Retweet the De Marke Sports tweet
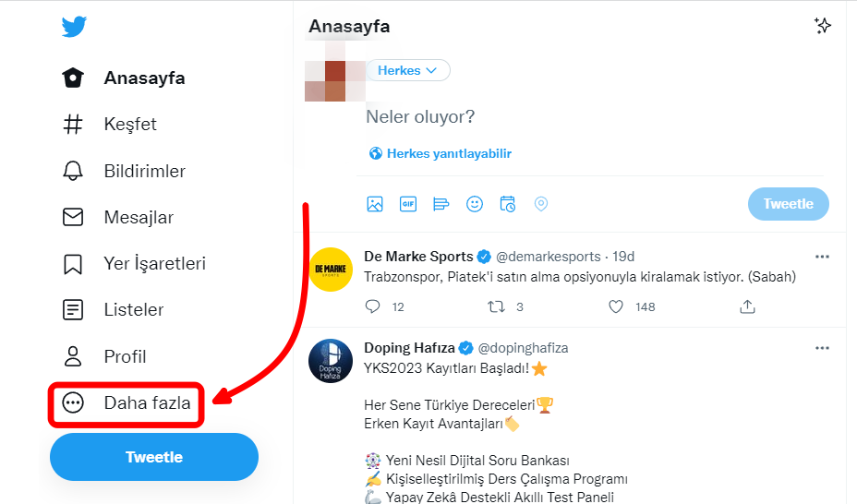This screenshot has width=857, height=504. (495, 306)
